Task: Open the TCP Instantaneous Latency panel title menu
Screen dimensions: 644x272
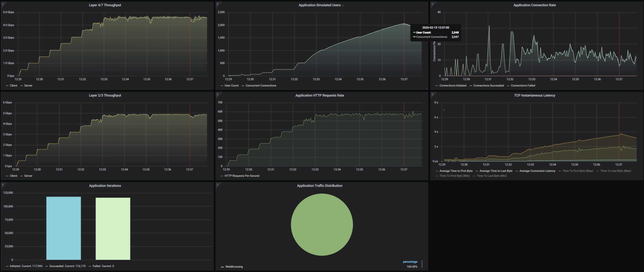Action: [534, 95]
